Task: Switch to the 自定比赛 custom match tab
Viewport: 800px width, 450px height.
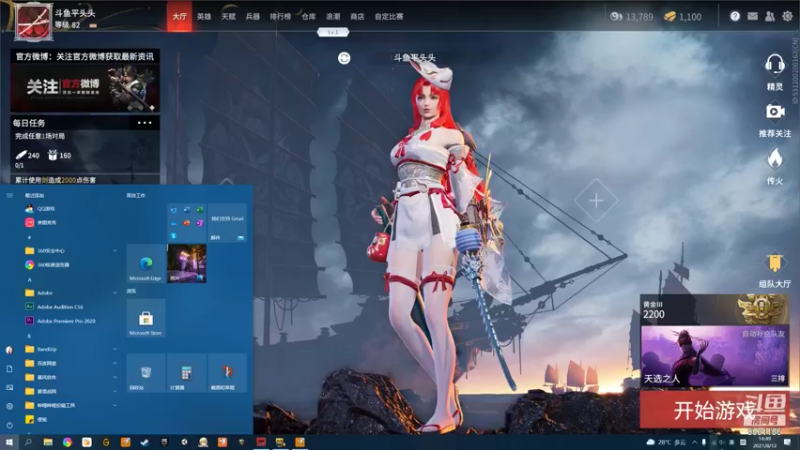Action: (x=389, y=16)
